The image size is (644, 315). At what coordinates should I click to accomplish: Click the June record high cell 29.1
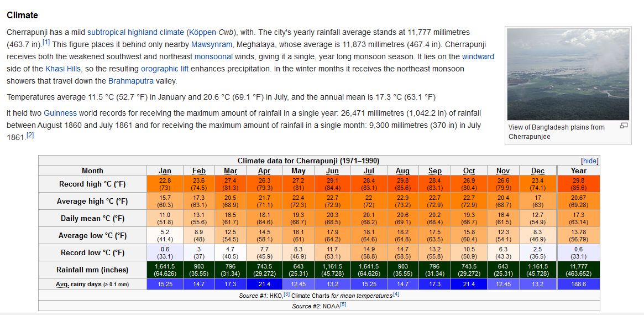point(332,184)
